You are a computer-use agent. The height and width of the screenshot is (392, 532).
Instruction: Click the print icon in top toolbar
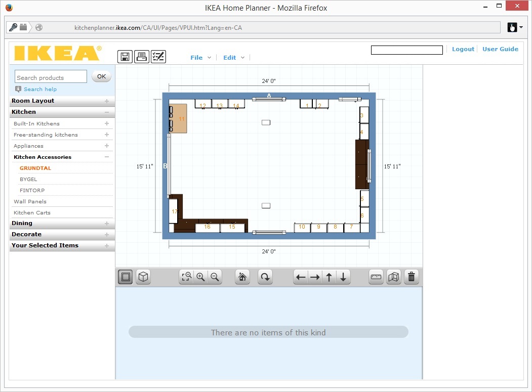[x=142, y=57]
